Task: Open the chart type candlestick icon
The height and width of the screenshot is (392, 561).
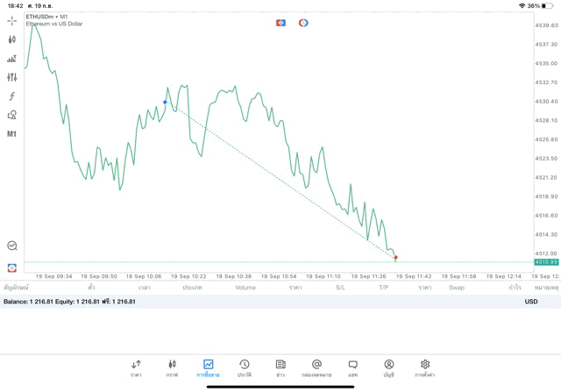Action: (11, 39)
